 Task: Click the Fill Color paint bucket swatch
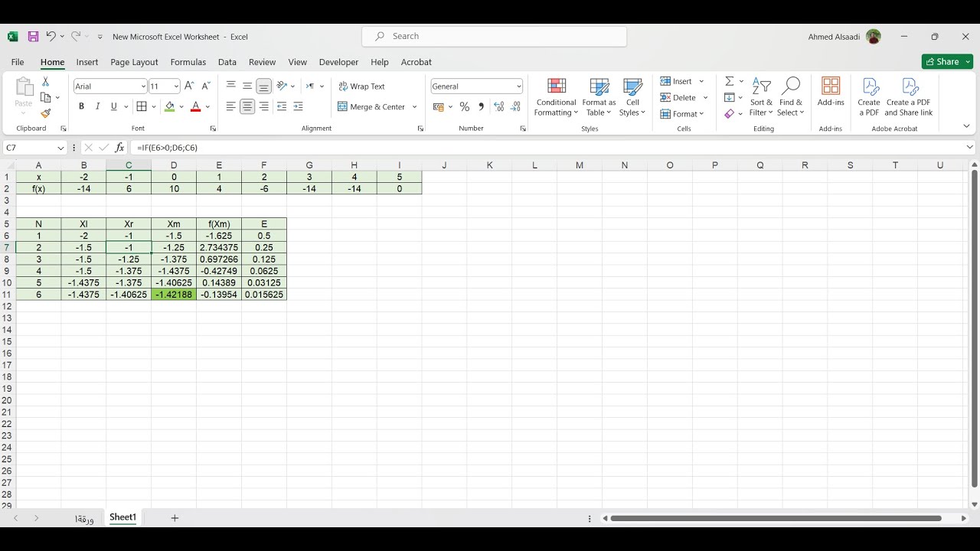170,106
